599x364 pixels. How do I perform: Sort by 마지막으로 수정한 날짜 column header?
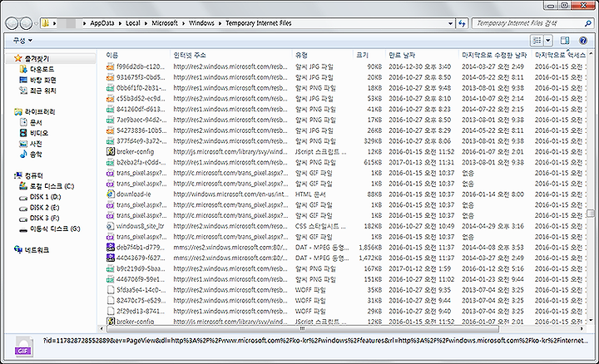(494, 55)
